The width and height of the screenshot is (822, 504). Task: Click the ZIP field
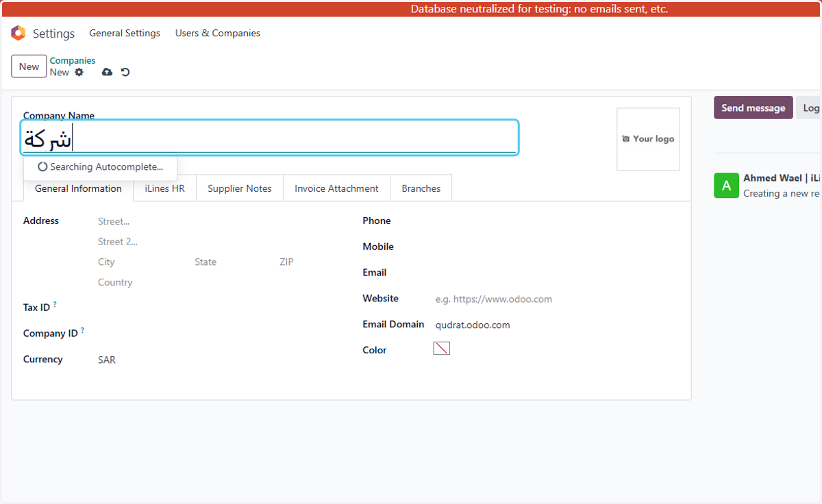click(x=308, y=262)
